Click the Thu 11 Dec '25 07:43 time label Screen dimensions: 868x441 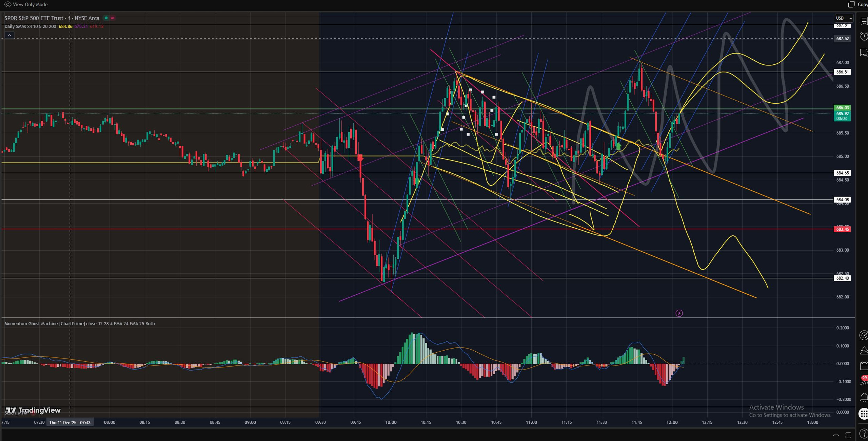pos(70,422)
